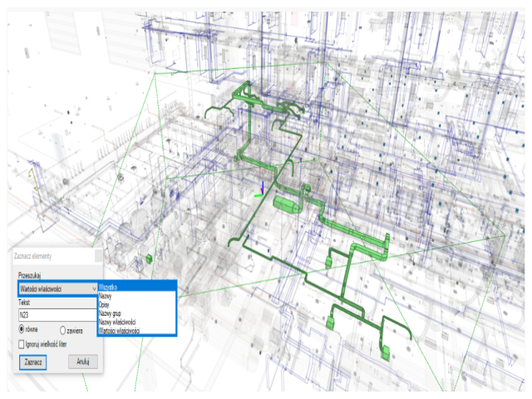Click the dropdown arrow next to Wartości właściwości
This screenshot has height=399, width=532.
point(96,288)
